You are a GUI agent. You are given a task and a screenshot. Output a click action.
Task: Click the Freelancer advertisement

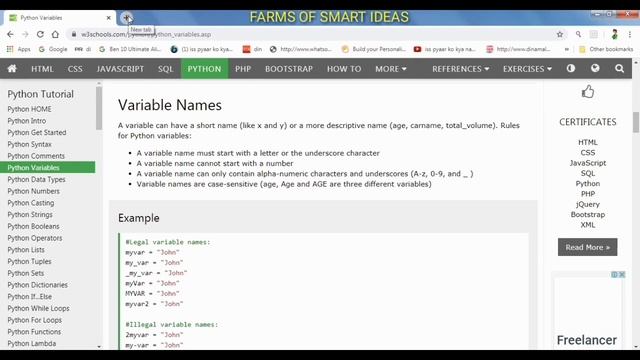587,313
